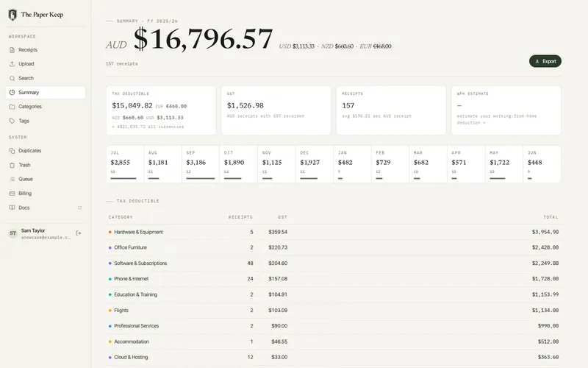This screenshot has height=368, width=588.
Task: Open Billing via card icon
Action: coord(12,194)
